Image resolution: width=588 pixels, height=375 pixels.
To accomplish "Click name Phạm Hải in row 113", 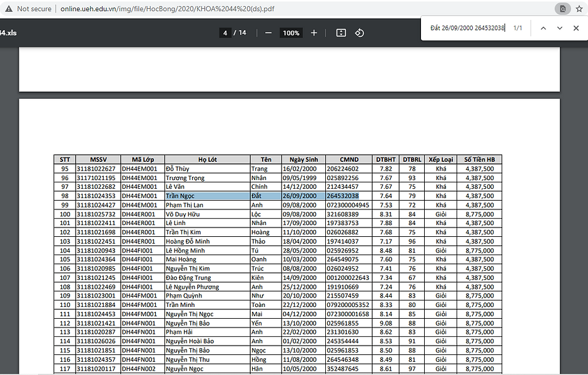I will [179, 332].
